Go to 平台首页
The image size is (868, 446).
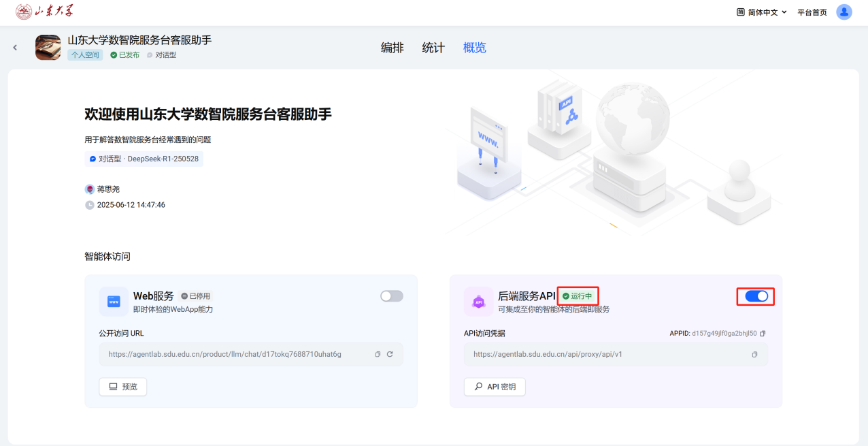812,12
